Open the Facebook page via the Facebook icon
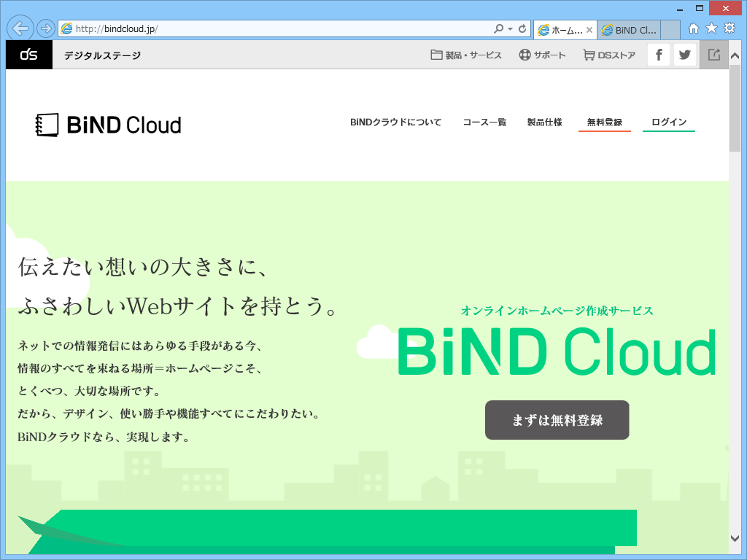Image resolution: width=747 pixels, height=560 pixels. 658,54
